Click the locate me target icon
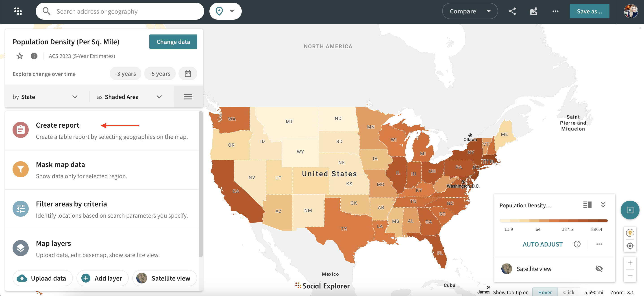 pyautogui.click(x=630, y=246)
